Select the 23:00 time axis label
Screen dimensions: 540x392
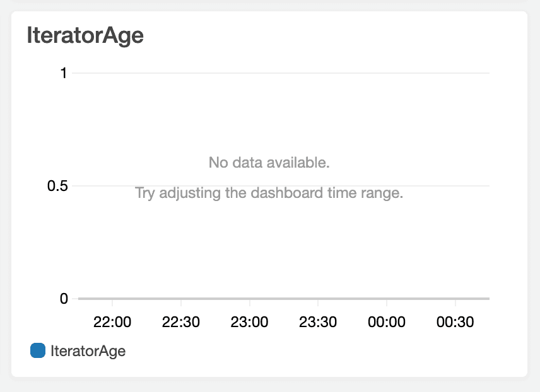click(x=249, y=322)
